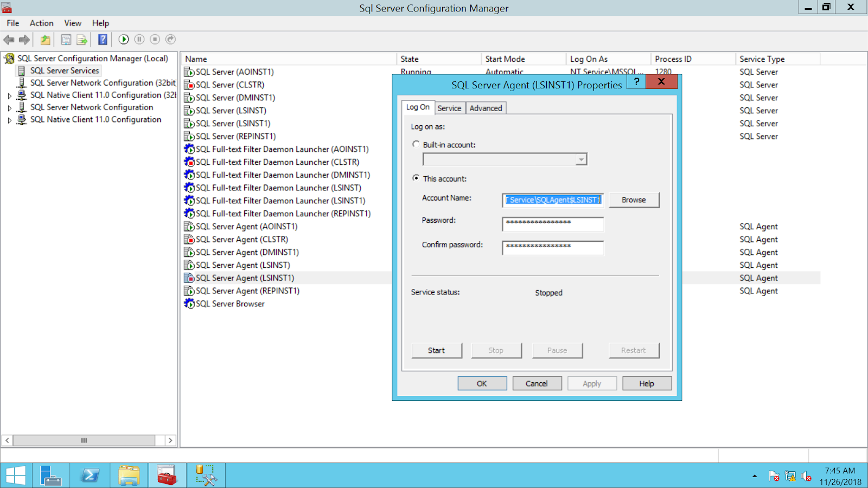Switch to the Advanced tab
Screen dimensions: 868x488
click(486, 108)
